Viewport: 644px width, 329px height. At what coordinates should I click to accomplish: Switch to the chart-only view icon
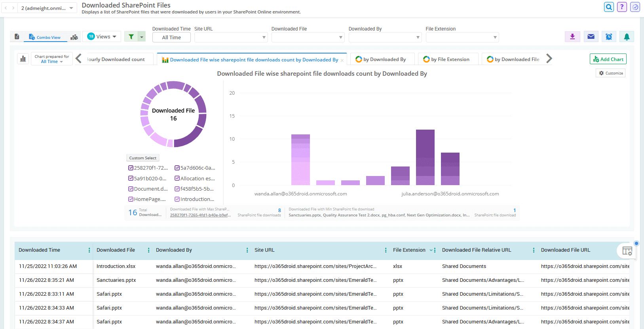point(74,37)
